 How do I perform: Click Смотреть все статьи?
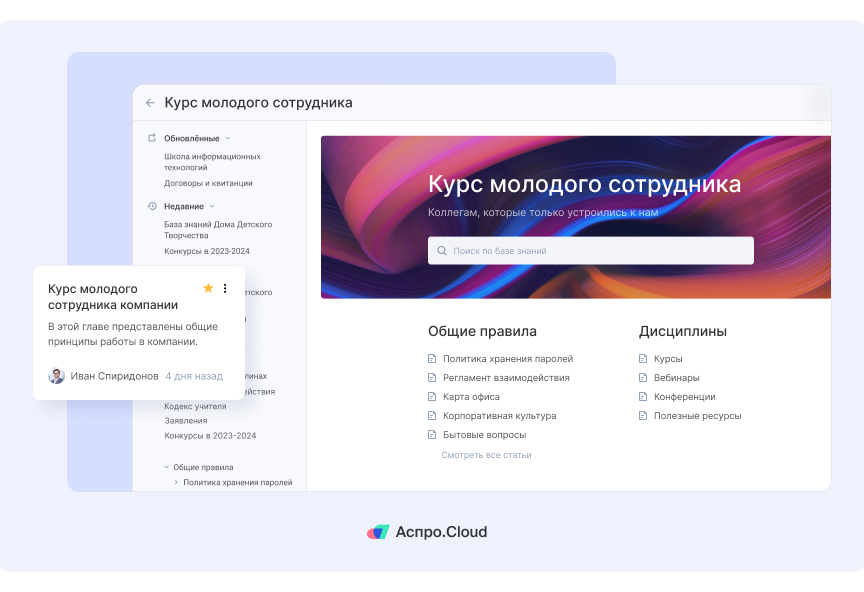[x=487, y=455]
